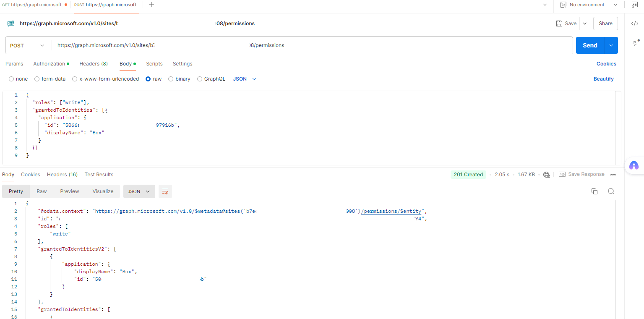Switch request body to none
Viewport: 644px width, 319px height.
tap(12, 78)
